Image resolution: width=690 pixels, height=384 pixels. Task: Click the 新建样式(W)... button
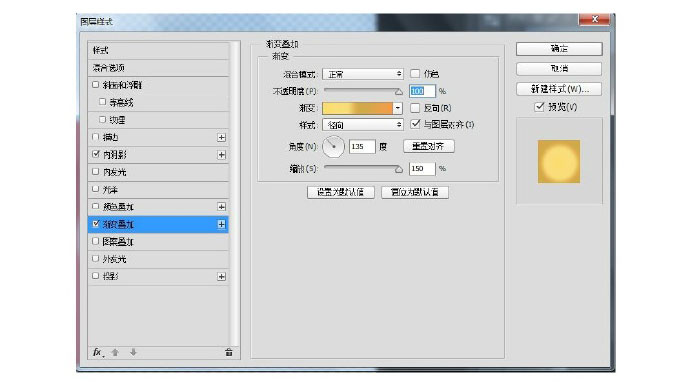point(559,89)
